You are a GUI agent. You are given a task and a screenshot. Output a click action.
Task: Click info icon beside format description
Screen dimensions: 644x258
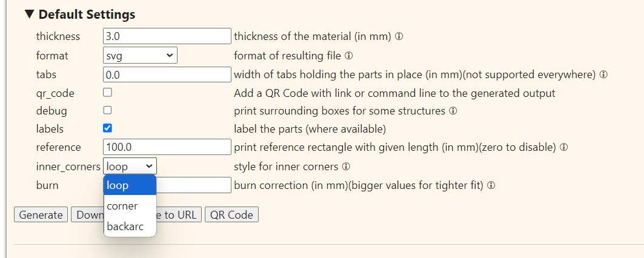click(349, 56)
